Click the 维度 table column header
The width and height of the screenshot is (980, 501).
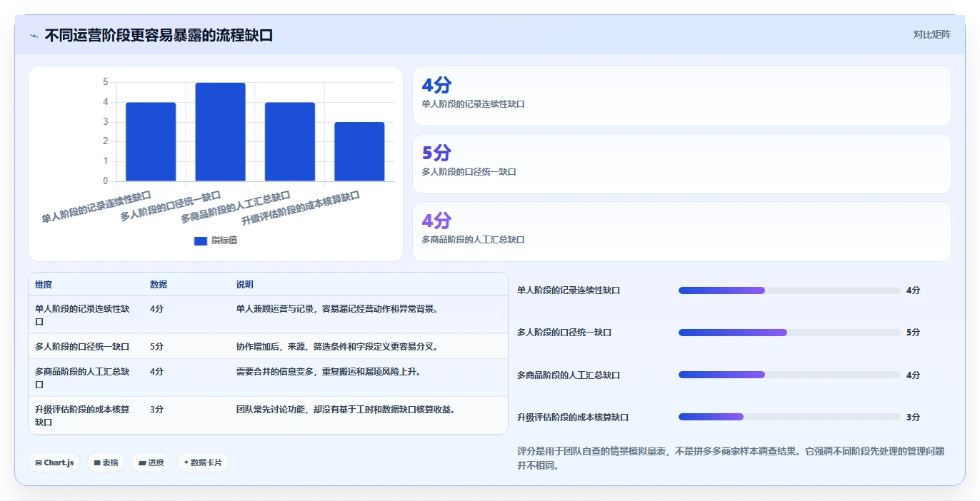click(x=44, y=284)
